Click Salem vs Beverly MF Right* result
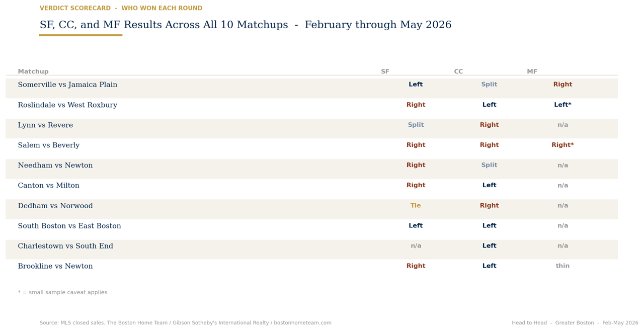644x331 pixels. pyautogui.click(x=562, y=145)
